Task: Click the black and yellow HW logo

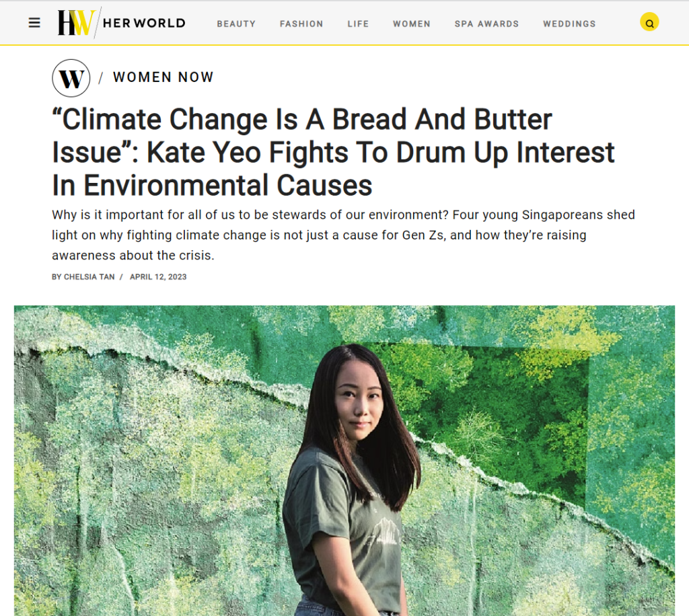Action: [x=75, y=23]
